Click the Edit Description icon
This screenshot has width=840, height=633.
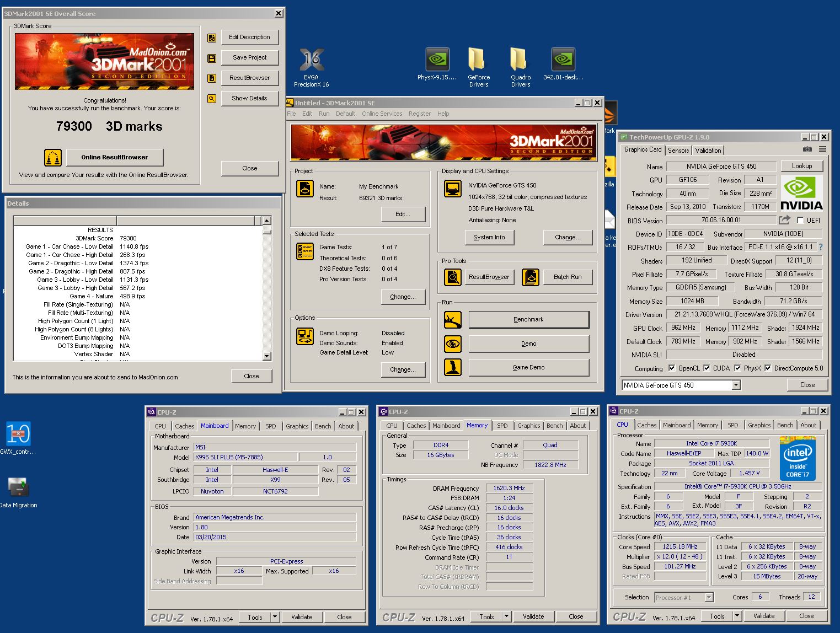coord(212,37)
